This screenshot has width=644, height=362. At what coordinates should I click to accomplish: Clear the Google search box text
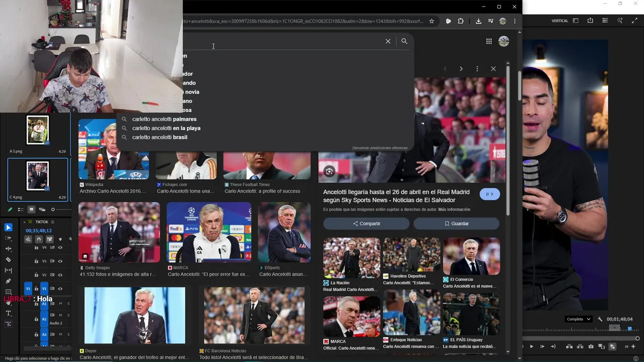[x=388, y=41]
